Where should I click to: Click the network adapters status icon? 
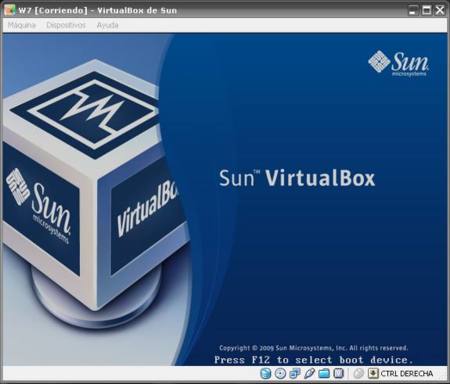tap(295, 373)
